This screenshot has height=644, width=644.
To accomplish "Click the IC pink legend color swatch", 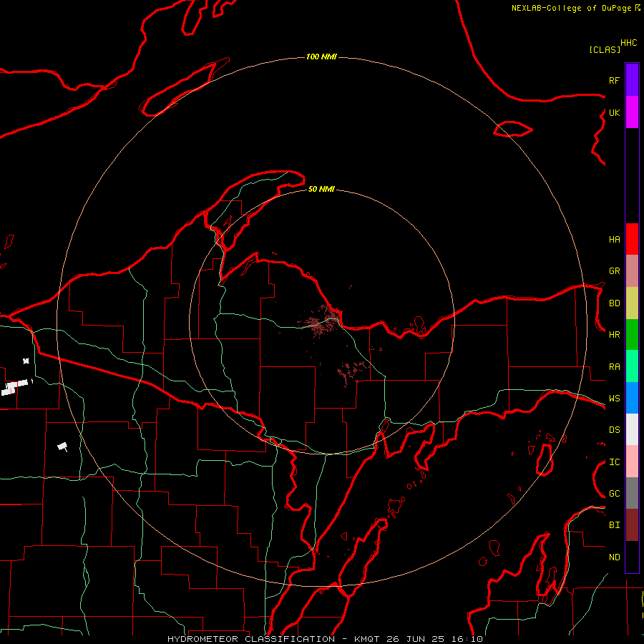I will click(632, 462).
